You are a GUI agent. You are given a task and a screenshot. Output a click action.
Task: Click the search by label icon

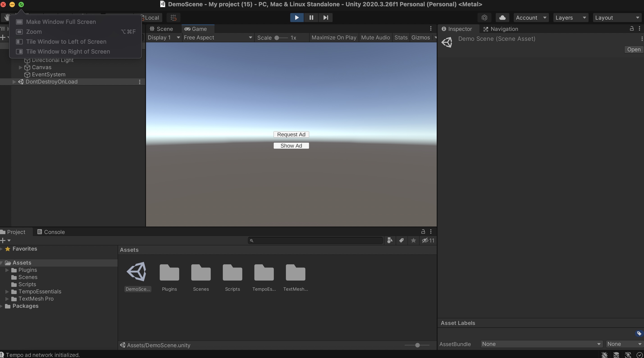point(402,240)
